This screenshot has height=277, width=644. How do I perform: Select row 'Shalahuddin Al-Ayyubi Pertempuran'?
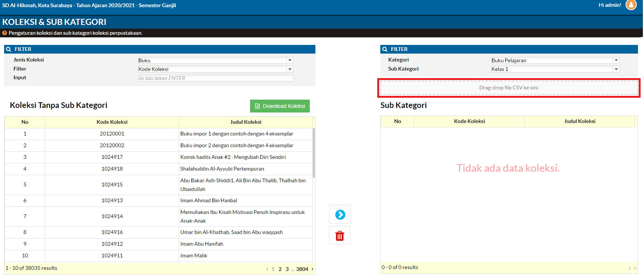point(158,169)
